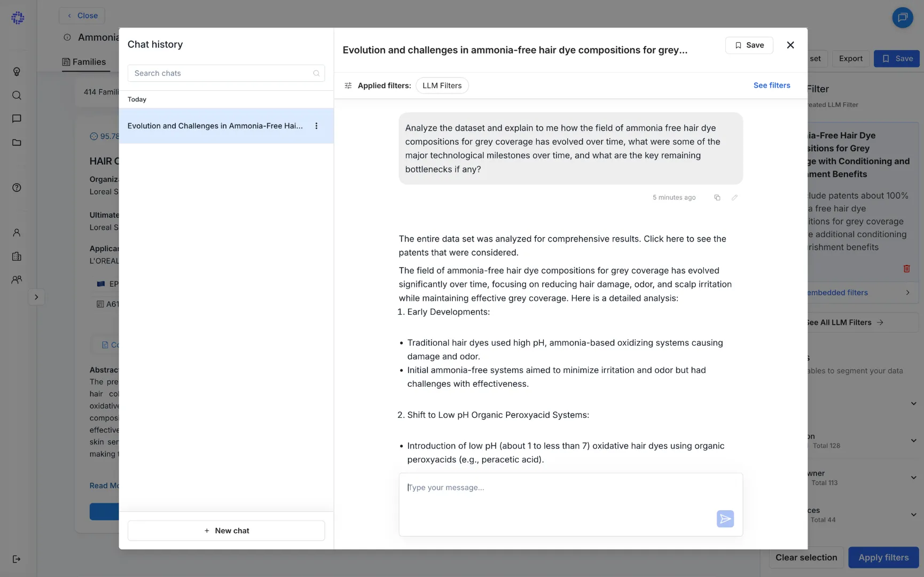Open the folder icon in sidebar

pyautogui.click(x=17, y=142)
